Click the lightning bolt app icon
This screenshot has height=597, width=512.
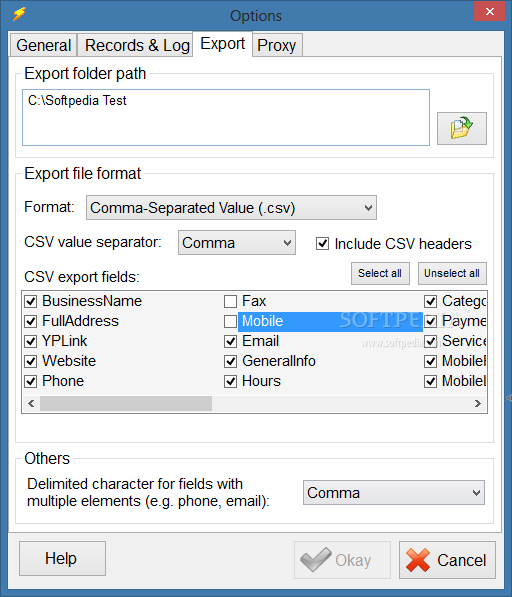pyautogui.click(x=19, y=14)
